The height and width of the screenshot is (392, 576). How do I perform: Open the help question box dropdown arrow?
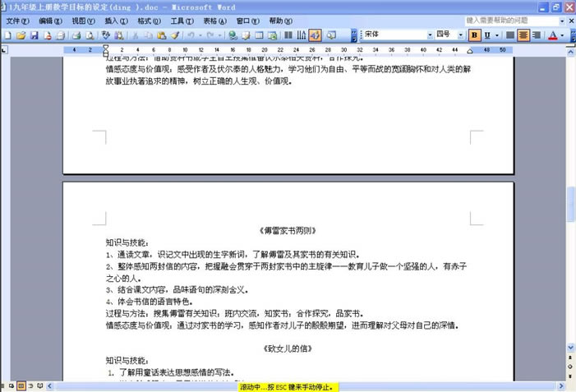click(x=562, y=21)
